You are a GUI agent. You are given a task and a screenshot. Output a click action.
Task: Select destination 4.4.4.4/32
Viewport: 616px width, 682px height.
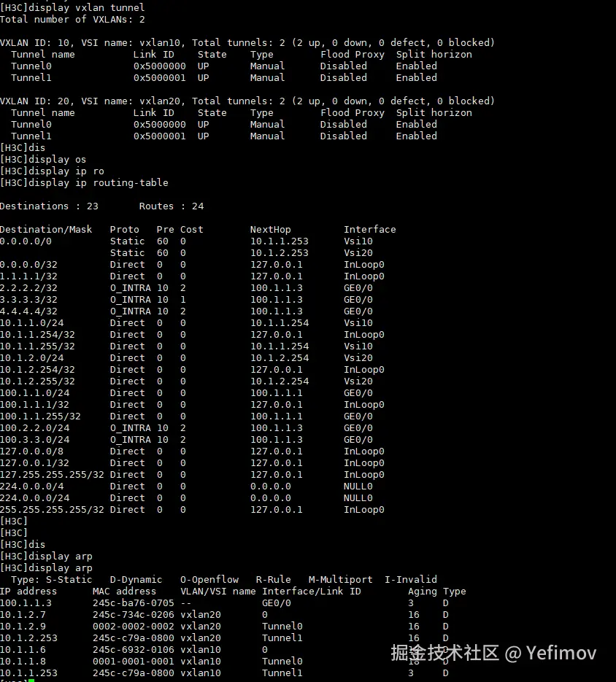[28, 311]
